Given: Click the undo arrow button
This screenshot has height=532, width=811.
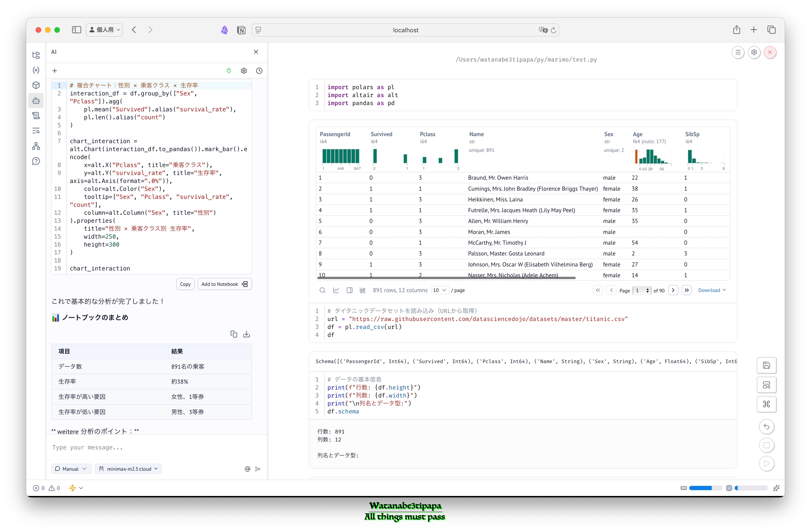Looking at the screenshot, I should (766, 426).
